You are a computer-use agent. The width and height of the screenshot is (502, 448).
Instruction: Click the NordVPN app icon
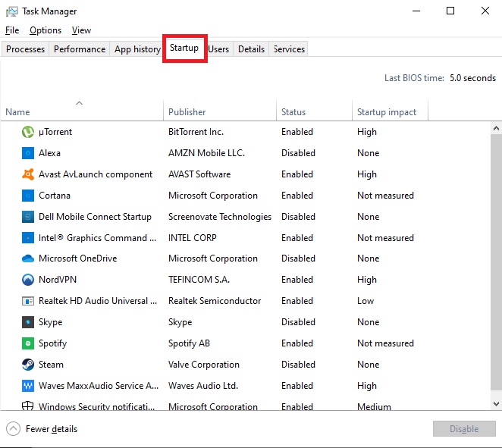click(x=28, y=280)
